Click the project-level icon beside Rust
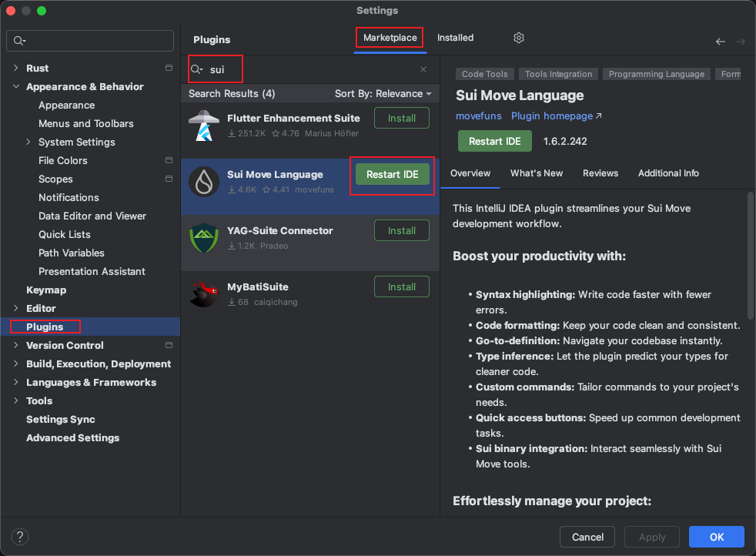 pyautogui.click(x=169, y=68)
